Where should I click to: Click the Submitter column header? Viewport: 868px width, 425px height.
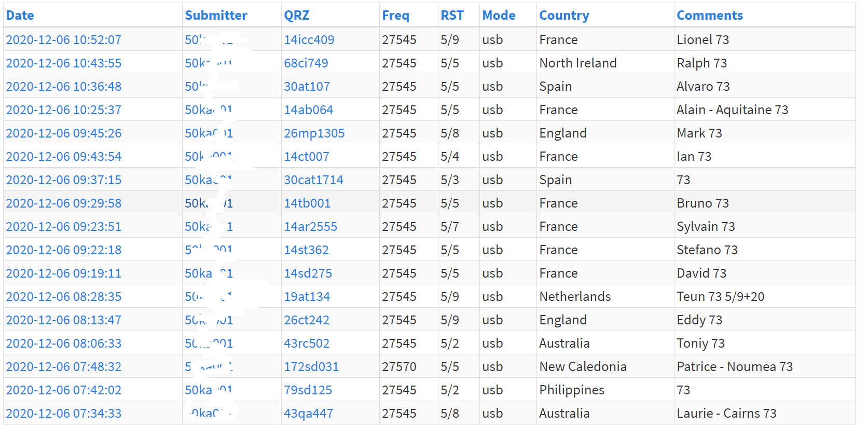[216, 16]
